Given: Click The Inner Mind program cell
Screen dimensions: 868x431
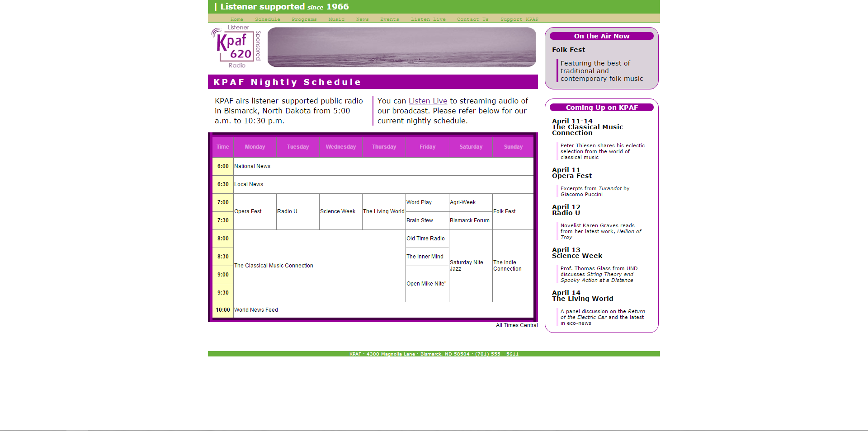Looking at the screenshot, I should click(427, 257).
